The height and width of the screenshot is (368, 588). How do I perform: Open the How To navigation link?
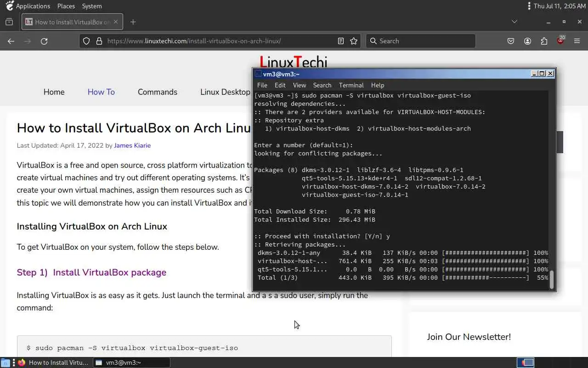[x=101, y=92]
